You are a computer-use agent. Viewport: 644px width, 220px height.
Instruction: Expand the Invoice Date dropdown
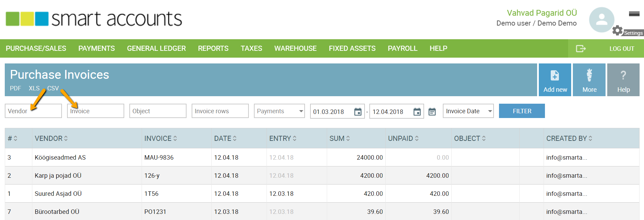pyautogui.click(x=468, y=111)
